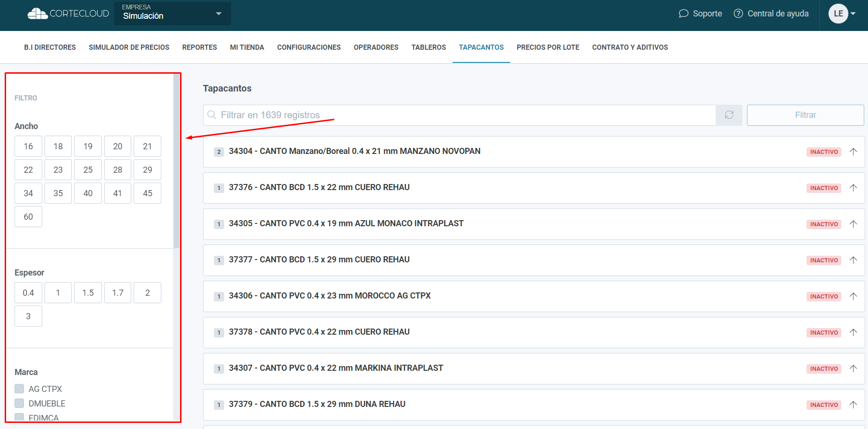Click count badge of row 34306
This screenshot has width=868, height=429.
click(219, 297)
